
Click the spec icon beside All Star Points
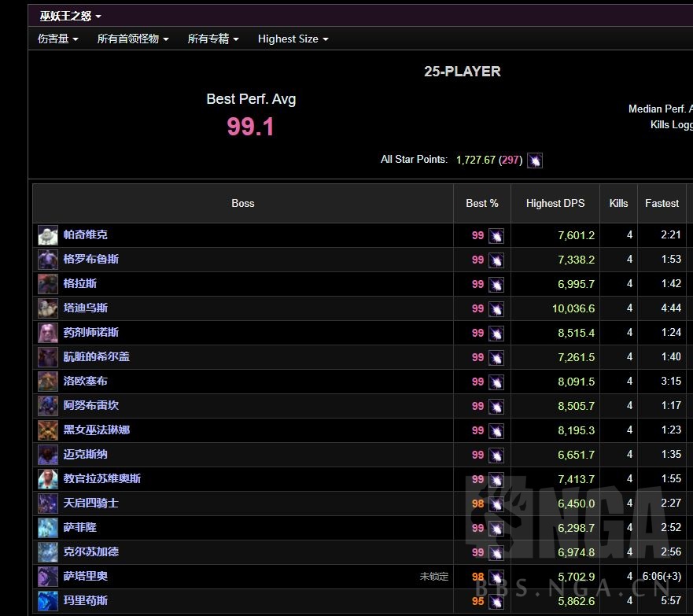(535, 160)
